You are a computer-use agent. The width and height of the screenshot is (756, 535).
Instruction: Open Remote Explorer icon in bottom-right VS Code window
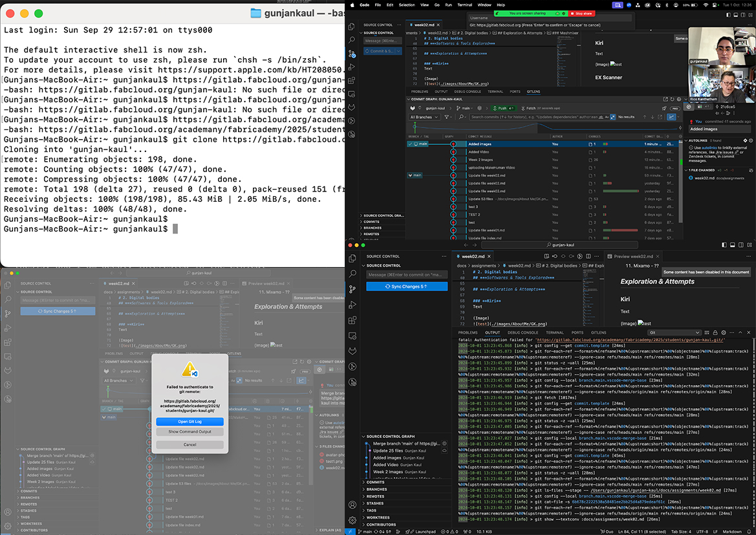coord(352,336)
